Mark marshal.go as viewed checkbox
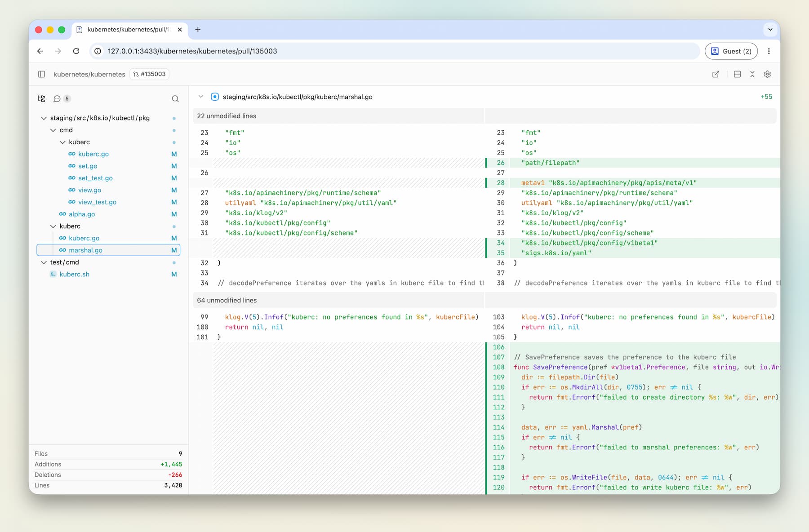809x532 pixels. [215, 97]
